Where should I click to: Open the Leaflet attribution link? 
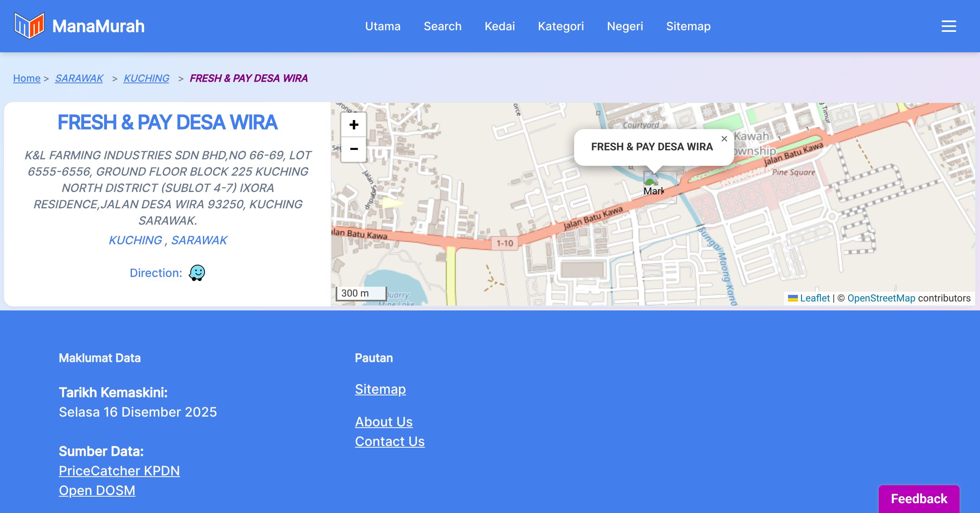tap(814, 298)
